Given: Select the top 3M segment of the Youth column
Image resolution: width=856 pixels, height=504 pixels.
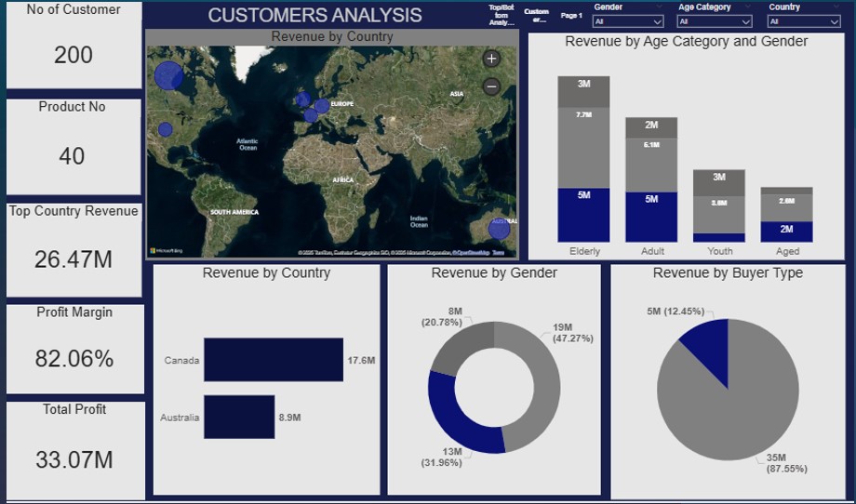Looking at the screenshot, I should point(719,183).
